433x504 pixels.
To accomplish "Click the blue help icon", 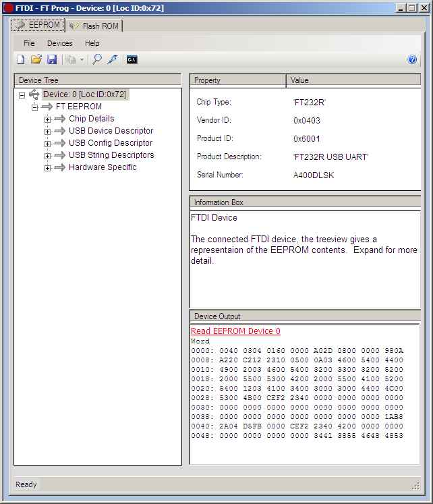I will tap(413, 59).
